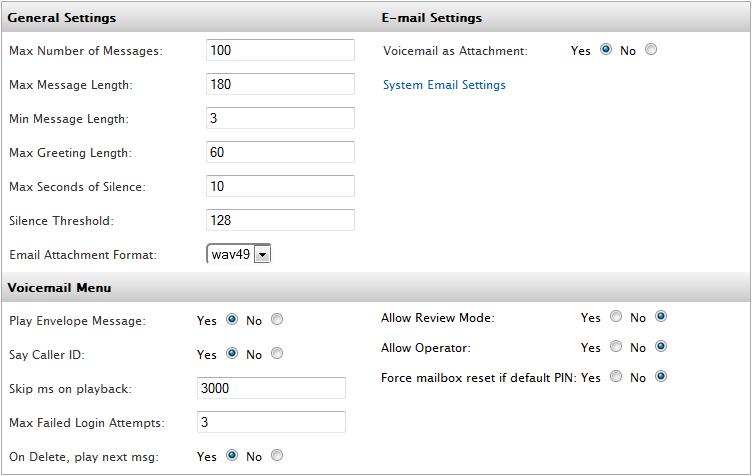Click the Max Number of Messages field
This screenshot has height=476, width=752.
coord(281,50)
